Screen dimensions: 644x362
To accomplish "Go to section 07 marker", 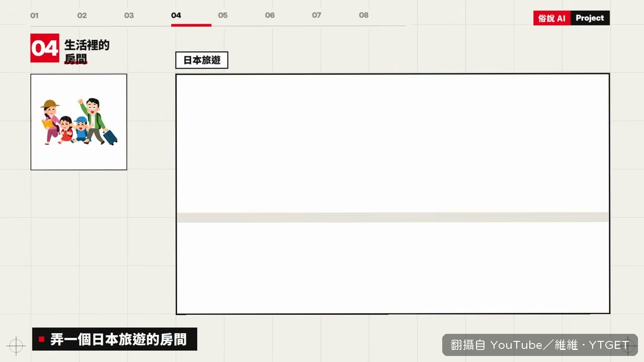I will (316, 15).
